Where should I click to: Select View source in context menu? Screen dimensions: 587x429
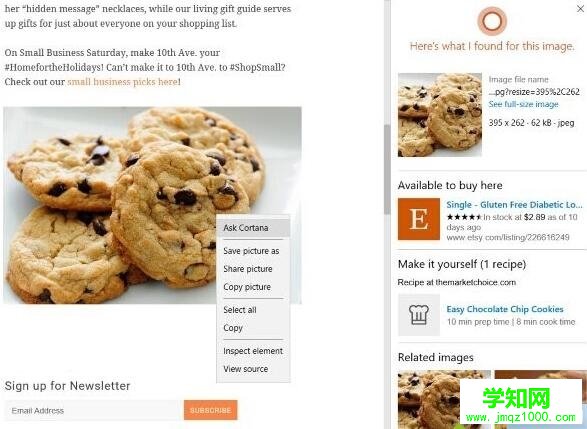point(246,369)
